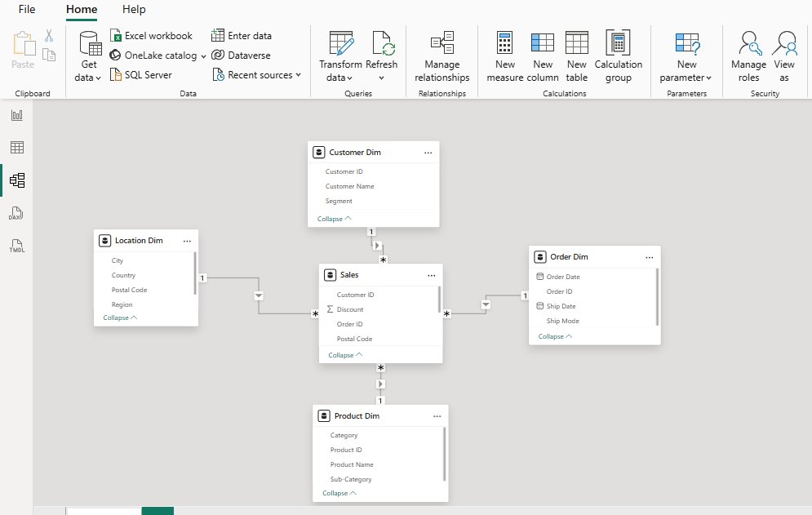Open Sales table more options
The width and height of the screenshot is (812, 515).
pyautogui.click(x=432, y=276)
